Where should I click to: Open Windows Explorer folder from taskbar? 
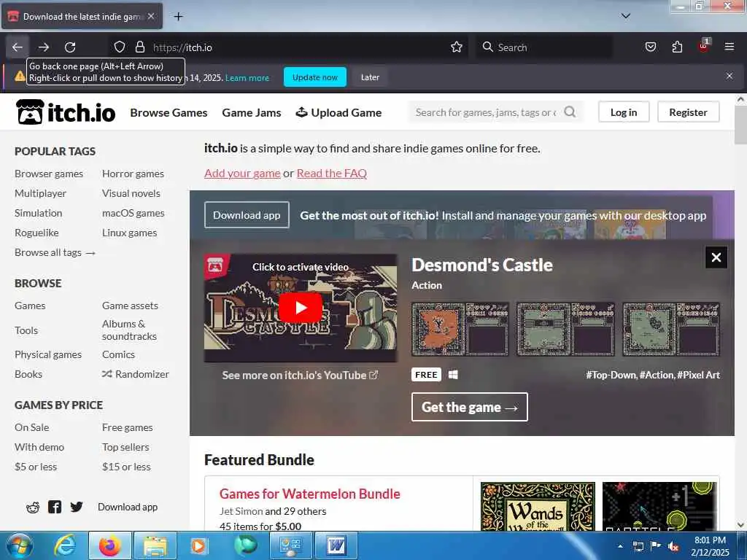tap(155, 545)
